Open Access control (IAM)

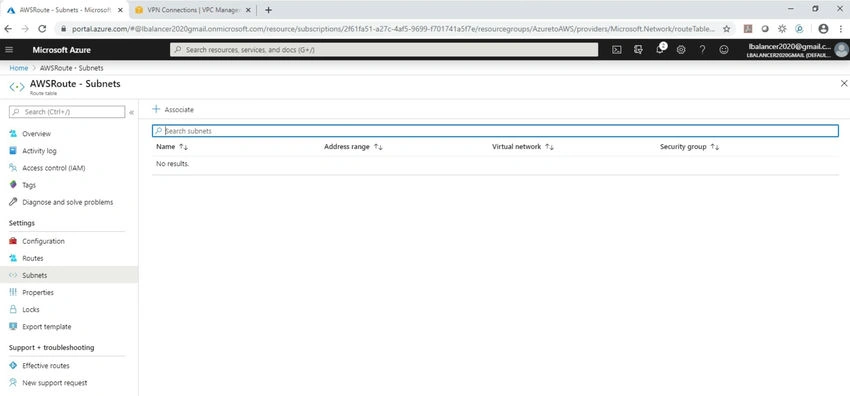click(x=53, y=168)
